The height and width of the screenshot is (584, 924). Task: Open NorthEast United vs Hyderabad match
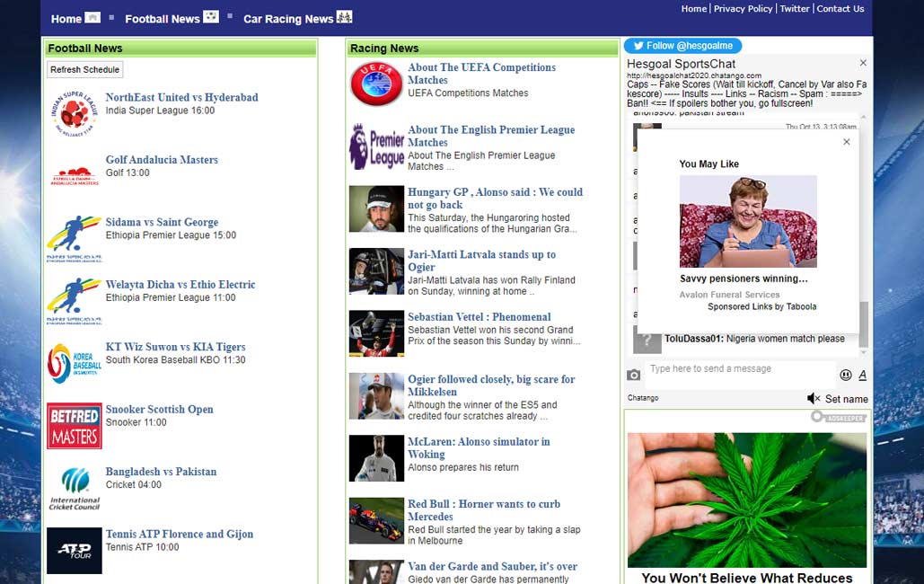tap(181, 97)
